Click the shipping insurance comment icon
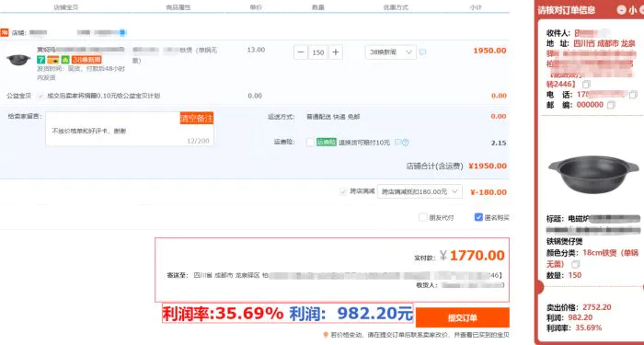 397,143
